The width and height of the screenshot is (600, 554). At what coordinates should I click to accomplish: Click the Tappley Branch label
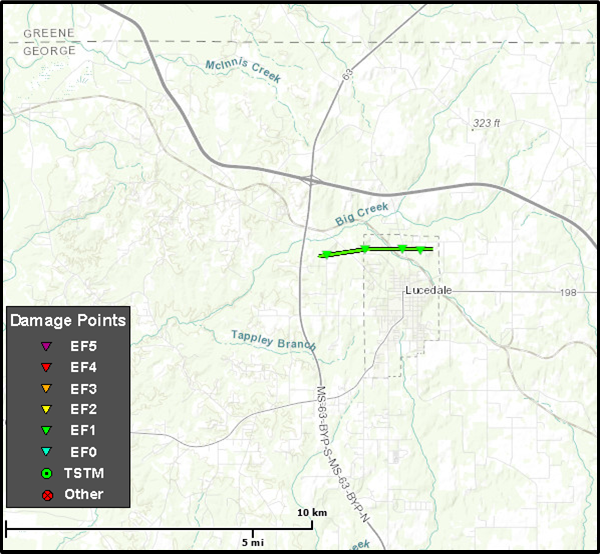click(x=273, y=340)
